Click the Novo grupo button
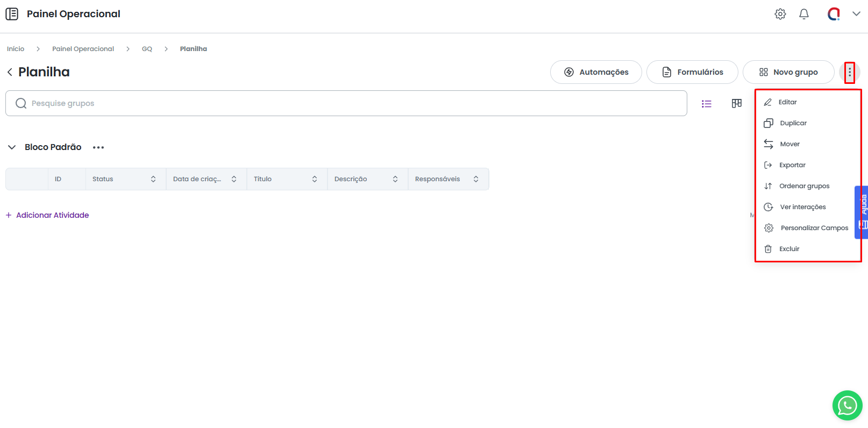 (788, 72)
